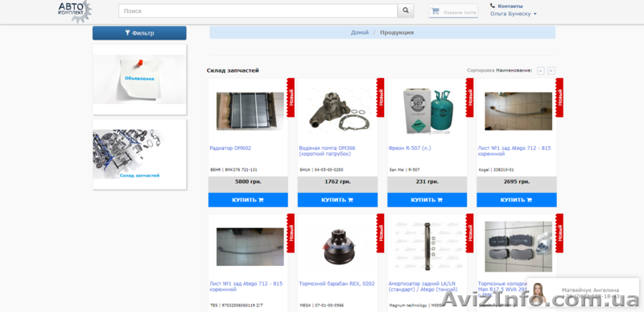Sort by name ascending arrow
The height and width of the screenshot is (312, 644).
tap(540, 71)
